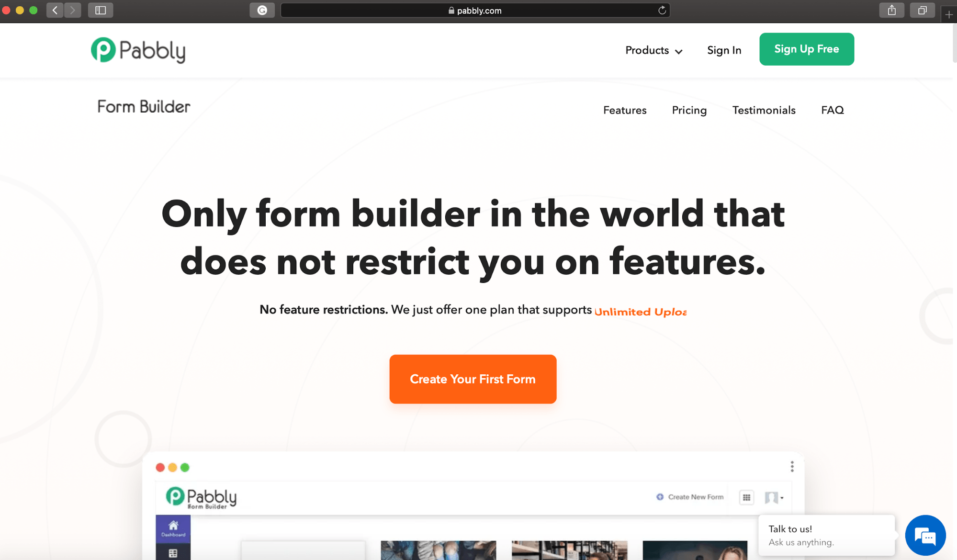Click the Sign Up Free button
This screenshot has width=957, height=560.
806,49
